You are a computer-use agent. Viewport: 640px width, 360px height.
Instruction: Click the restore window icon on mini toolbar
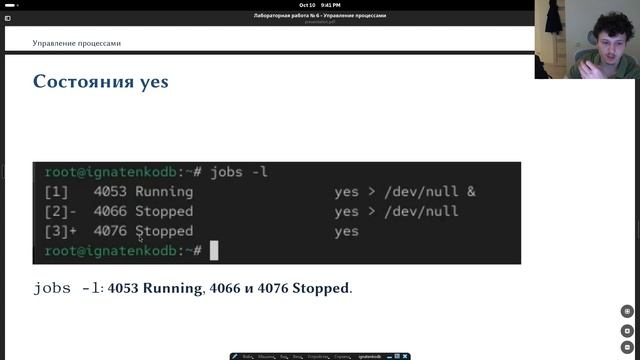click(x=397, y=356)
